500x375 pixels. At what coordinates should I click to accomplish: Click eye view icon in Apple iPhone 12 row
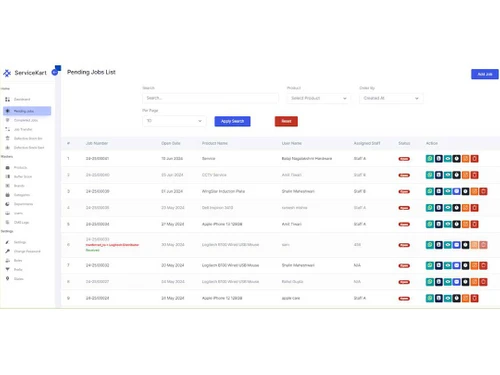pos(448,298)
